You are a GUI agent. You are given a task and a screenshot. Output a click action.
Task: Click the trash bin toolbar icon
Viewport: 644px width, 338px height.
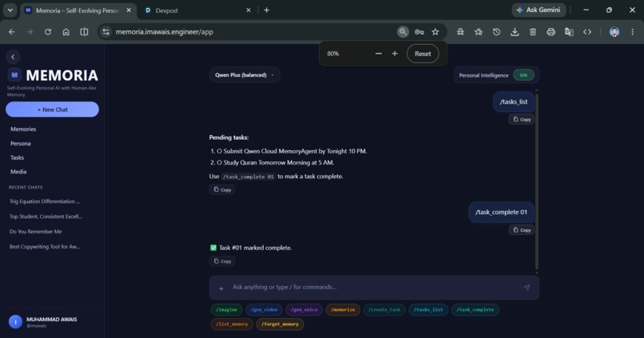tap(533, 32)
